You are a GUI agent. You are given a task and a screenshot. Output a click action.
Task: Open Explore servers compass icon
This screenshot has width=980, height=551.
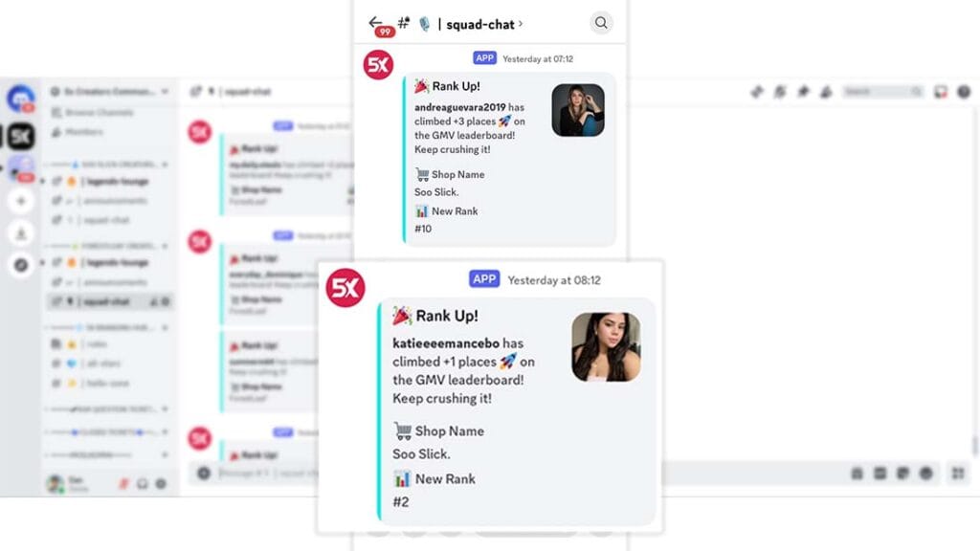coord(21,265)
